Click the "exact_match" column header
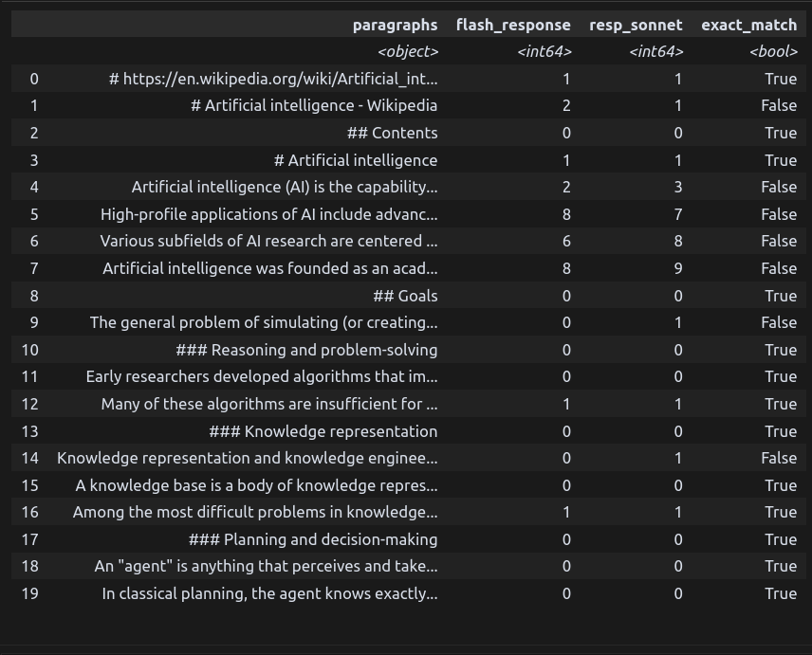 coord(748,25)
